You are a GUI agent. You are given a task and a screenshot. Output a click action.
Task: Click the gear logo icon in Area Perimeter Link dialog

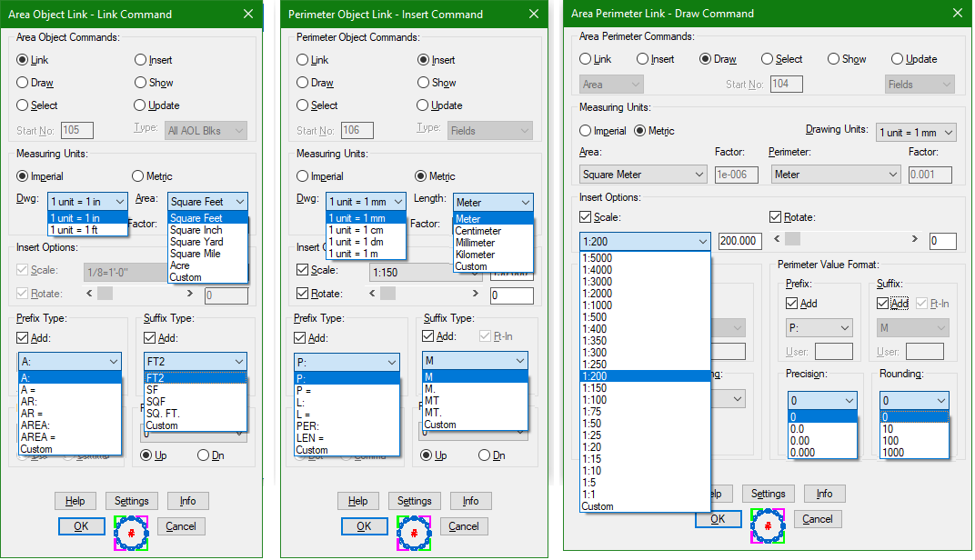(x=768, y=525)
